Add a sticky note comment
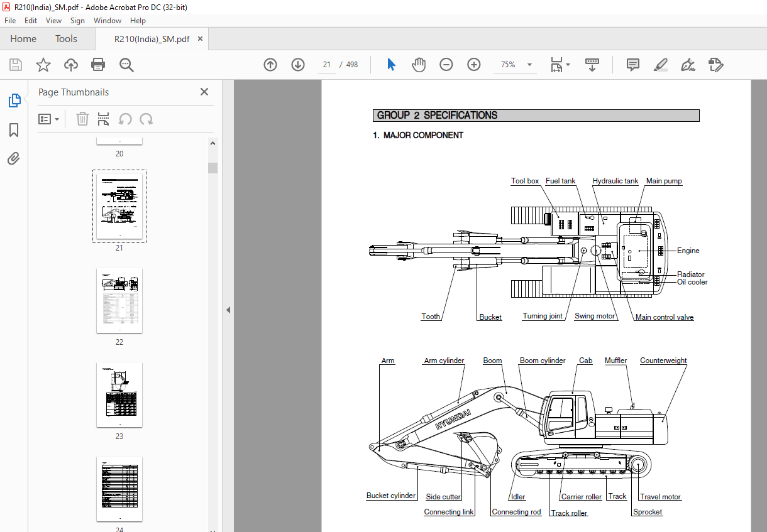This screenshot has height=532, width=767. pyautogui.click(x=633, y=65)
